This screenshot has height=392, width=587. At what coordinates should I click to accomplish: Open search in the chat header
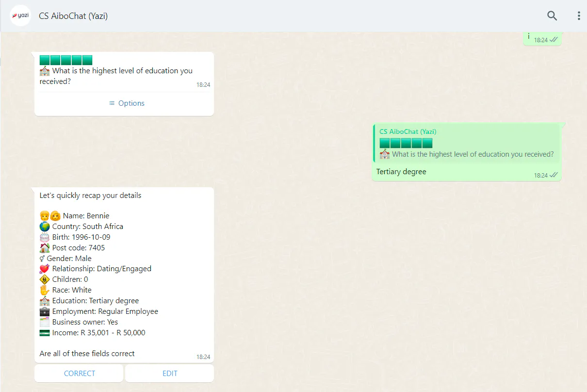click(x=552, y=16)
